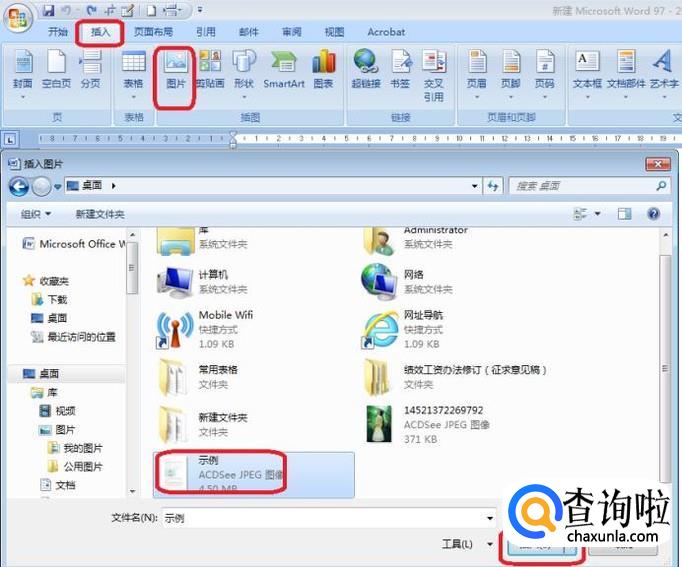The height and width of the screenshot is (567, 682).
Task: Open the footer (页脚) options
Action: pos(511,75)
